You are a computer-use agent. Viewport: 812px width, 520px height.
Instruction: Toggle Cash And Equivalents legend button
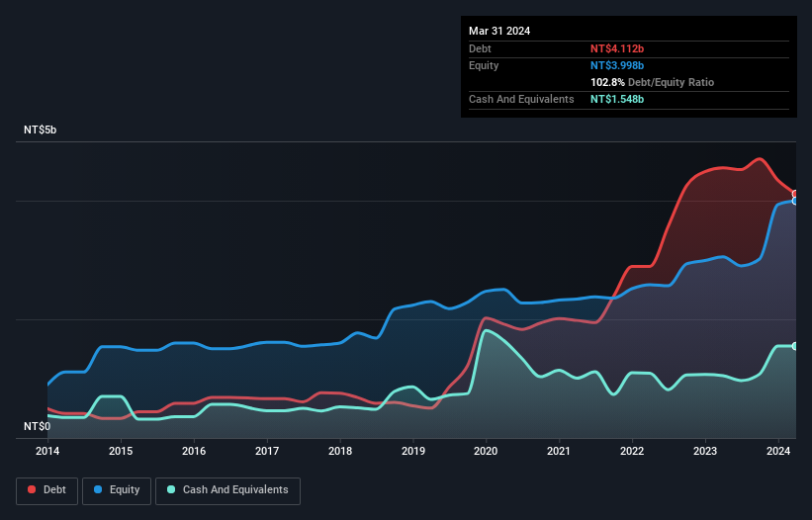coord(227,490)
